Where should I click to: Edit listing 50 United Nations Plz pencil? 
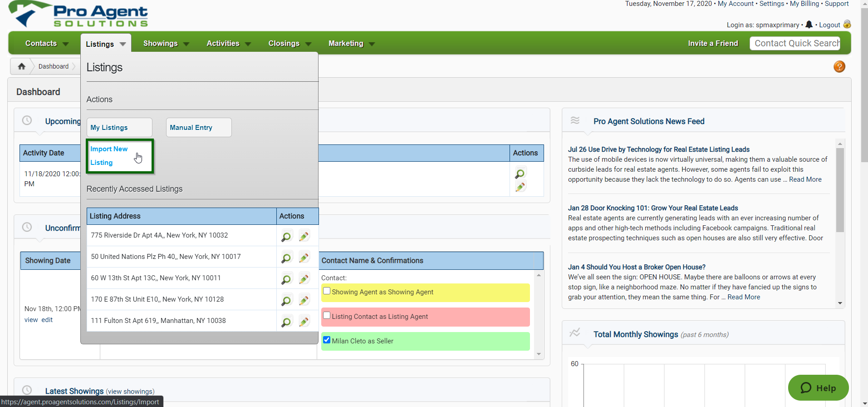(304, 258)
